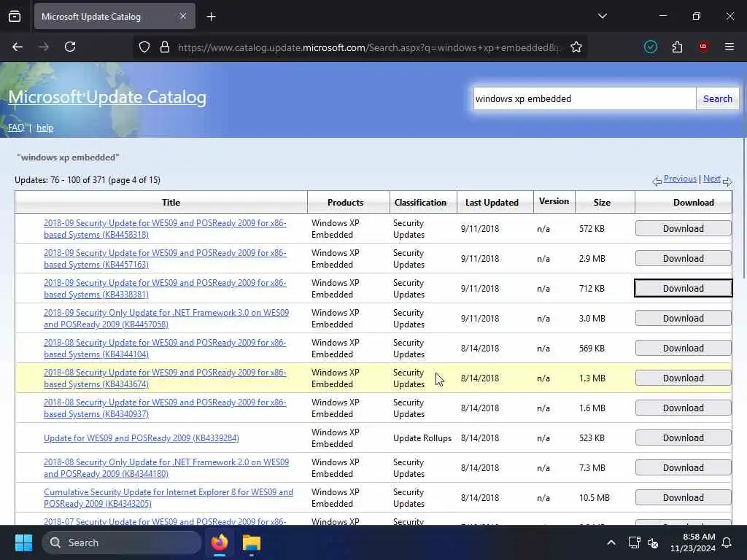Open the list all tabs chevron

[602, 16]
